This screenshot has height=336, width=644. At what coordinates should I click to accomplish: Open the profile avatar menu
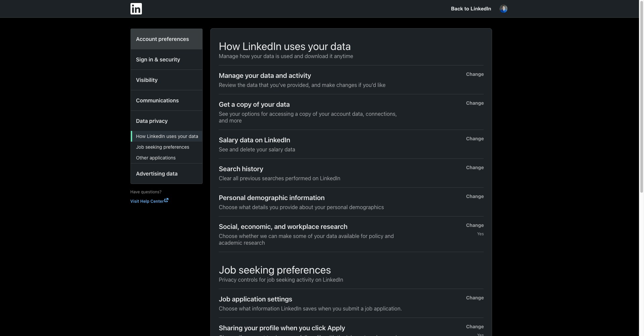503,9
